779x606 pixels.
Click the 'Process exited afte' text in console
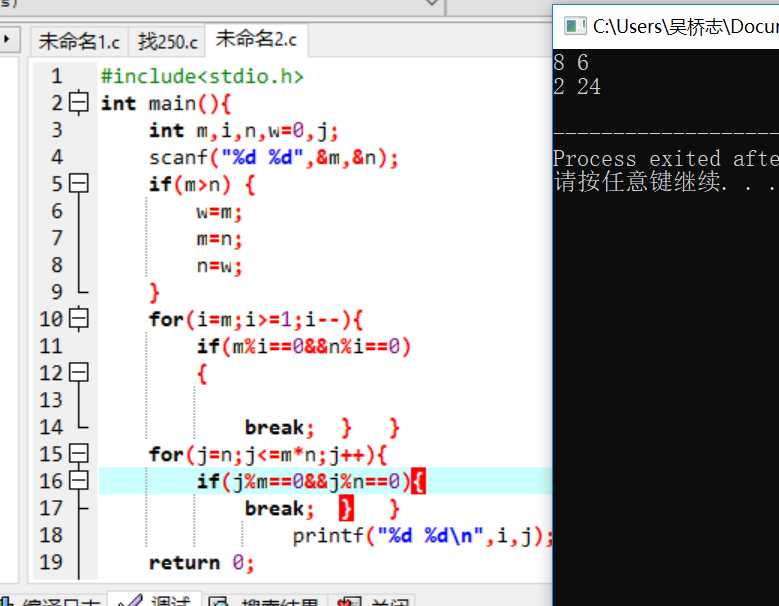[x=666, y=159]
